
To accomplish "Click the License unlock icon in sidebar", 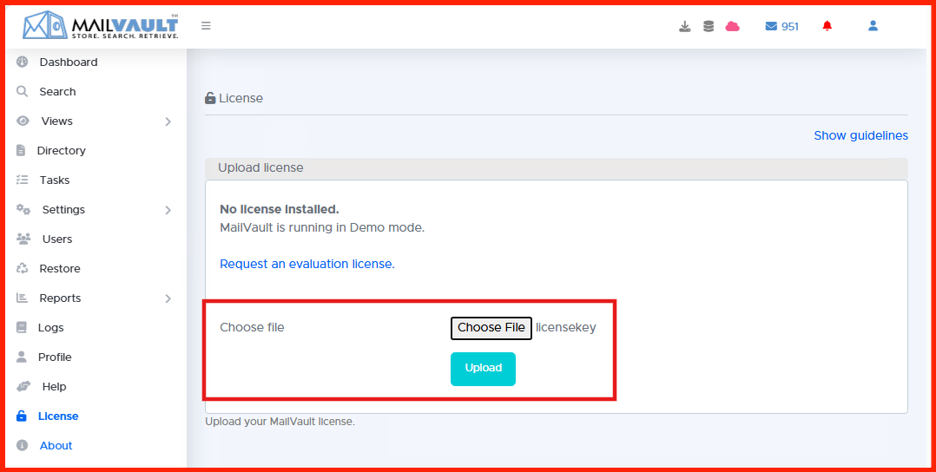I will click(x=21, y=416).
